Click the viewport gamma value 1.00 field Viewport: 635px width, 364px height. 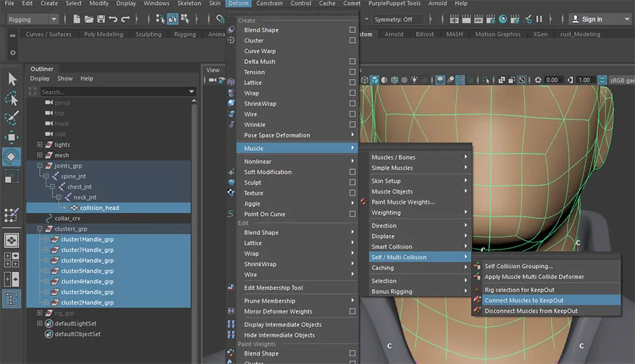[584, 80]
